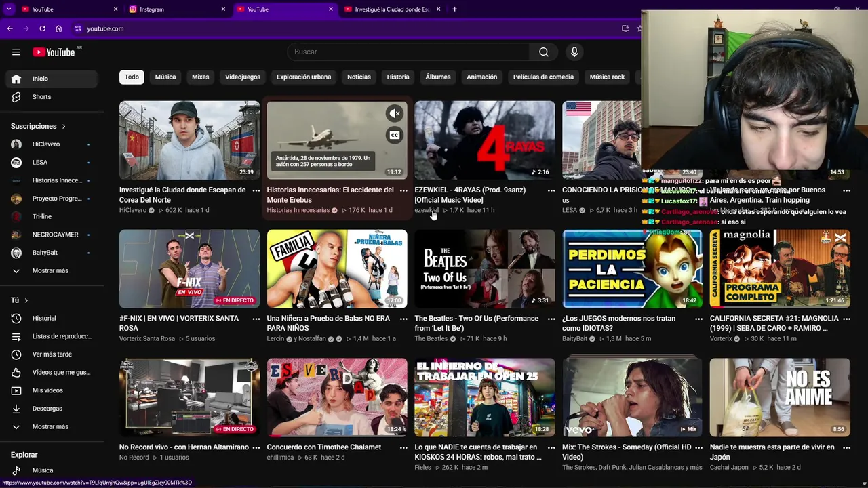Expand Mostrar más under subscriptions
This screenshot has height=488, width=868.
pyautogui.click(x=52, y=271)
